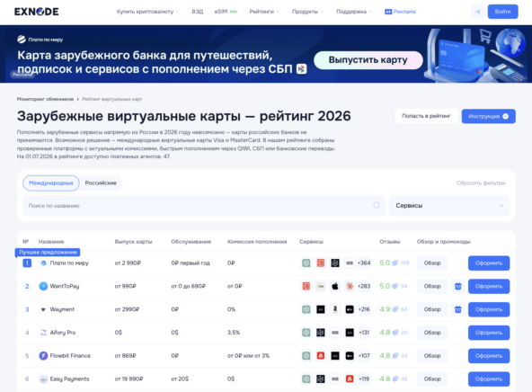Open the Telegram icon button in header
The width and height of the screenshot is (532, 392).
coord(477,12)
